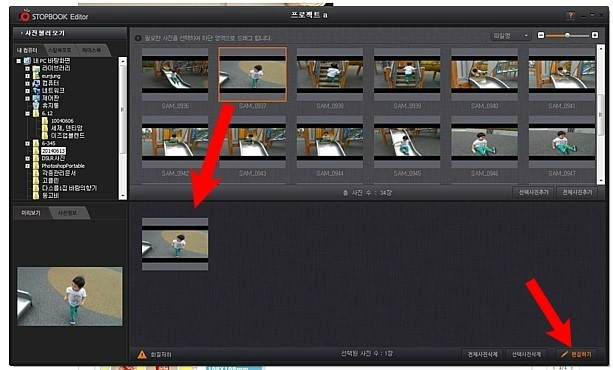Select the SAM_0946 thumbnail
The image size is (613, 370).
pos(484,142)
